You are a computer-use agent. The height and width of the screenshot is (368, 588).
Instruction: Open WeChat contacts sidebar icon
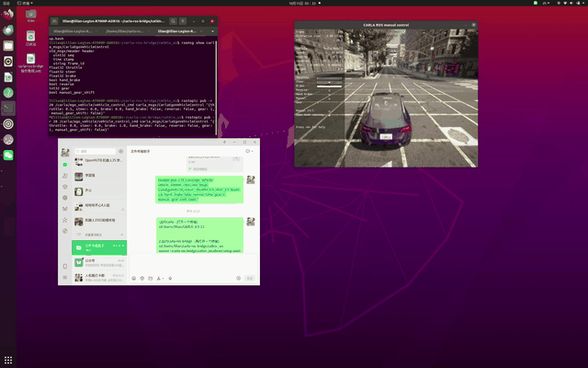point(65,176)
